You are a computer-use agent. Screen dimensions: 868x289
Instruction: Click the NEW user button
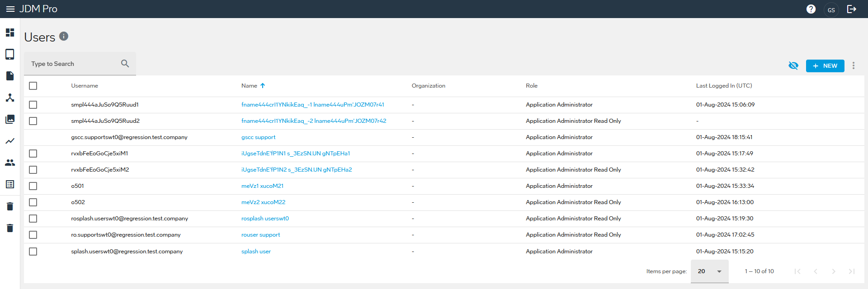point(825,66)
